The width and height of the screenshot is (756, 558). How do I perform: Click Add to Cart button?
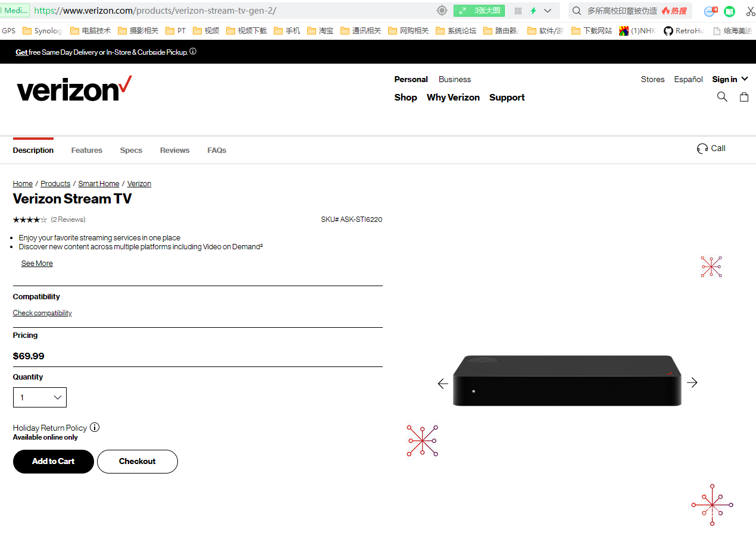[54, 462]
